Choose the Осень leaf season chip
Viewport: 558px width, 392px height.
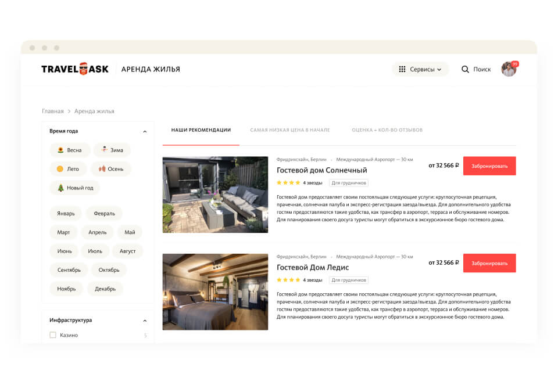coord(110,169)
